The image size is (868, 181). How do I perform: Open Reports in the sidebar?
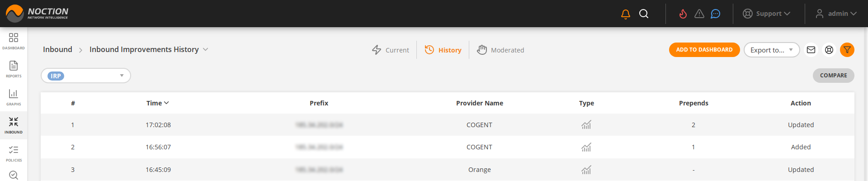(14, 69)
